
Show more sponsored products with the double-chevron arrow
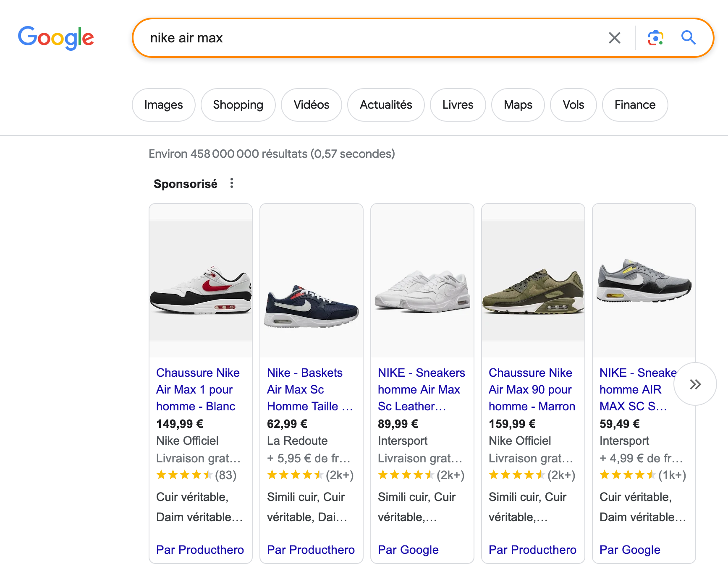695,384
